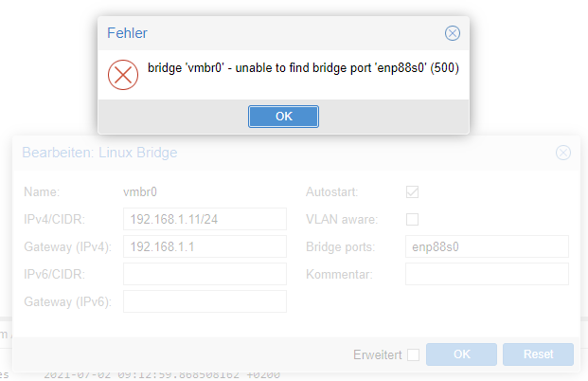The image size is (588, 381).
Task: Toggle the Autostart checkbox
Action: coord(412,192)
